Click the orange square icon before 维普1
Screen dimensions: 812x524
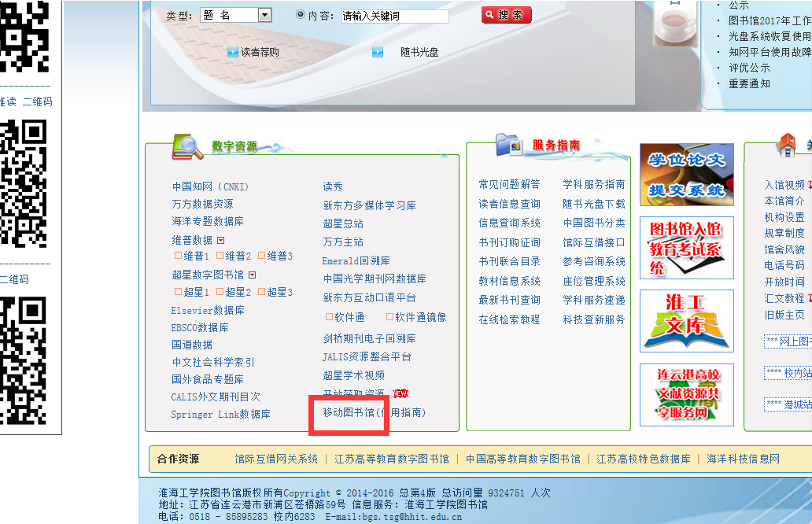[x=178, y=256]
